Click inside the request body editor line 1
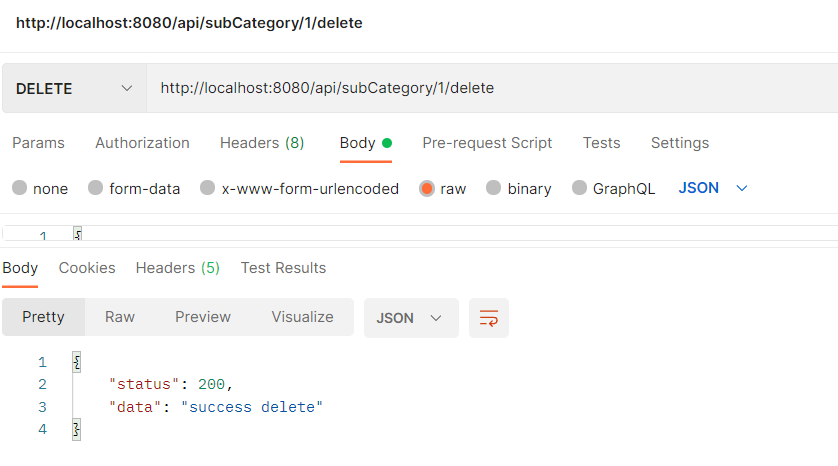Image resolution: width=838 pixels, height=466 pixels. click(x=420, y=234)
